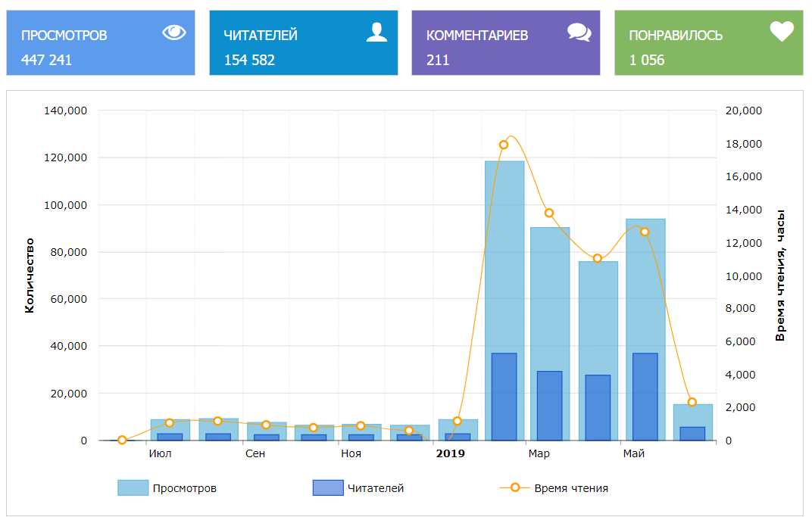
Task: Click the speech bubbles icon on Комментариев card
Action: (x=579, y=32)
